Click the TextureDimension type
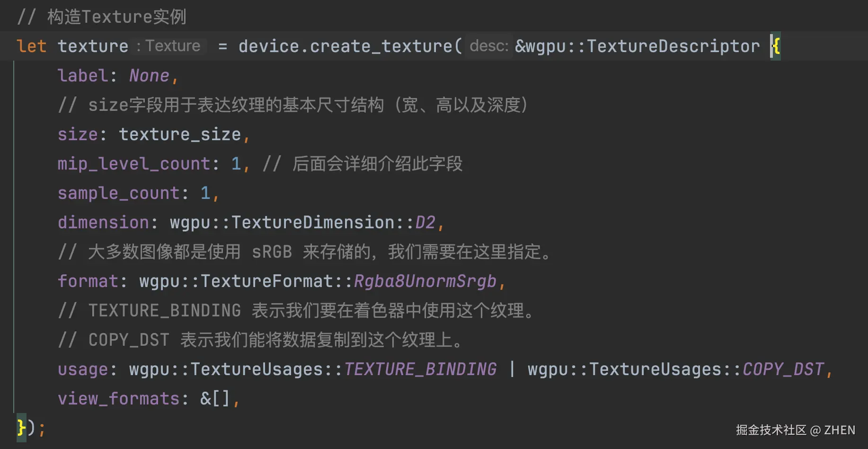868x449 pixels. coord(313,223)
